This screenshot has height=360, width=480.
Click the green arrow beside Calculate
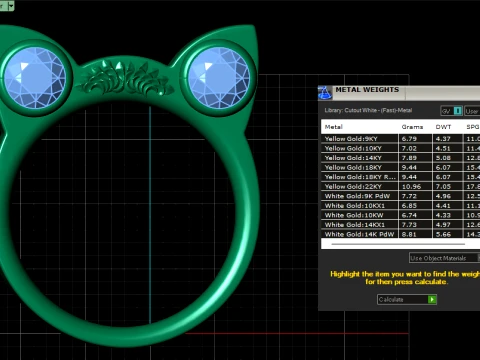[x=432, y=299]
